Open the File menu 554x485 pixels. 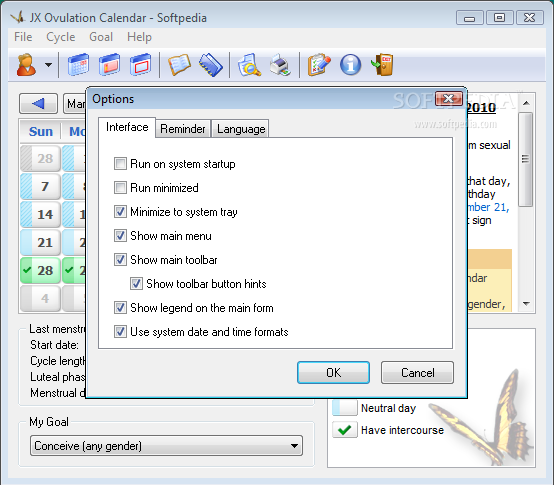click(23, 37)
